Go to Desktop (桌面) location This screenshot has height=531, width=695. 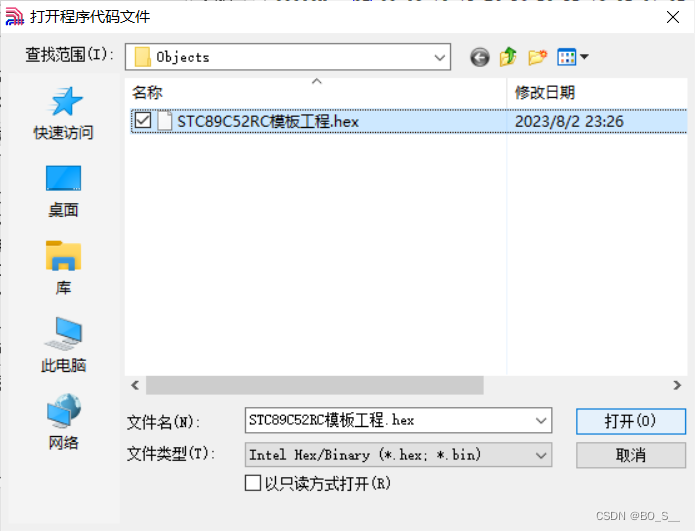coord(63,191)
